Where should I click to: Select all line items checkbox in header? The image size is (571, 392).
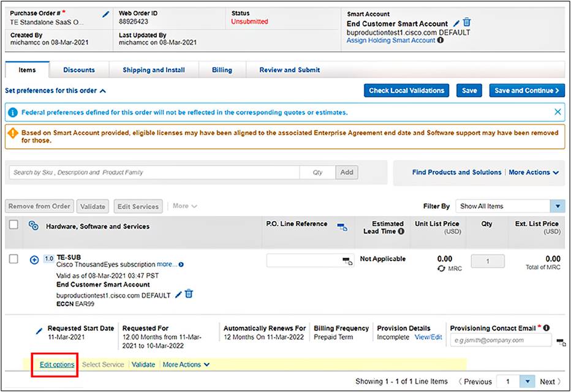pos(13,225)
